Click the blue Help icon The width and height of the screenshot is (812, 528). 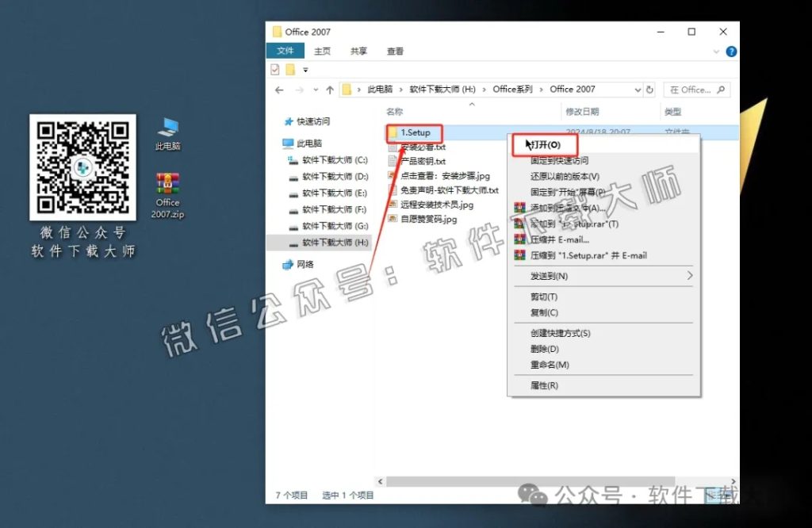[730, 51]
